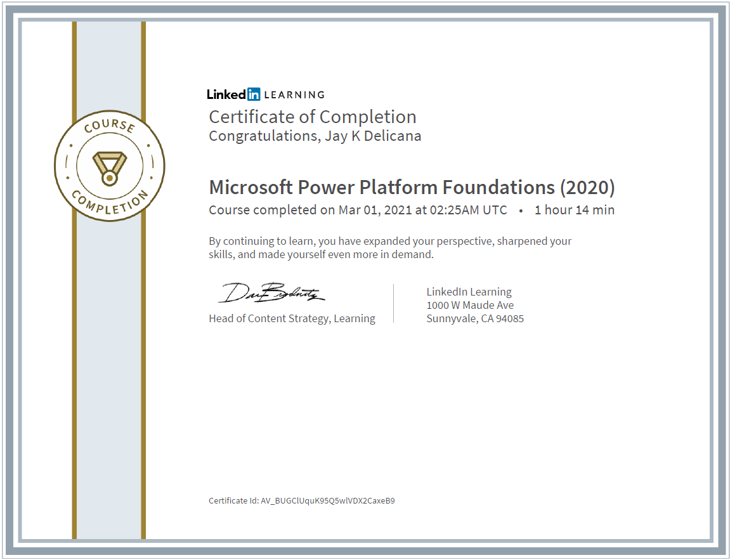Click the 'COMPLETION' arc text on the badge

tap(109, 202)
